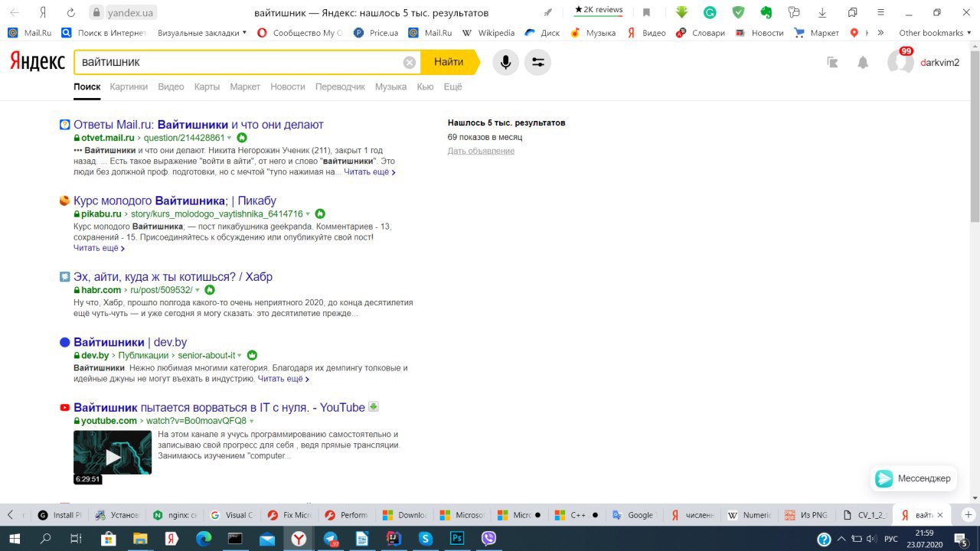Open the Wikipedia bookmark
This screenshot has height=551, width=980.
tap(488, 33)
